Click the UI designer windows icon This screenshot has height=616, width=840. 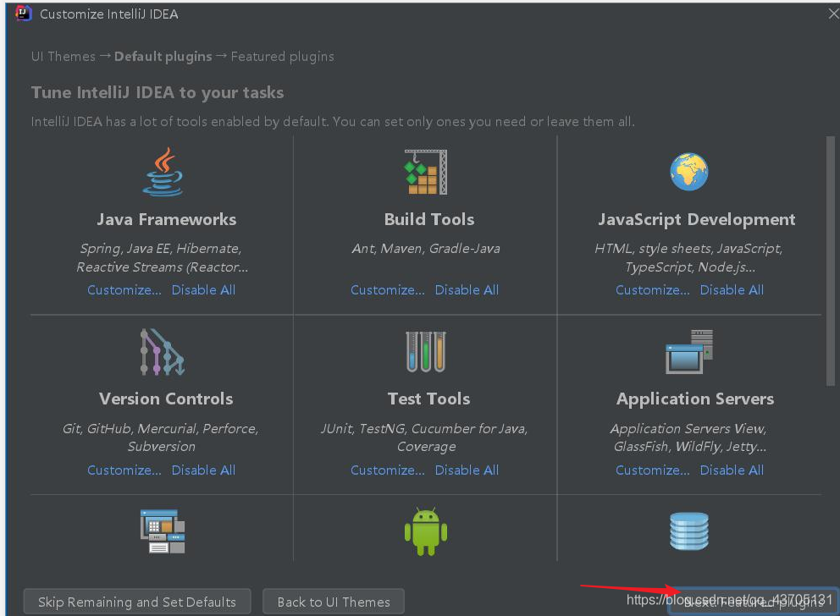point(163,531)
